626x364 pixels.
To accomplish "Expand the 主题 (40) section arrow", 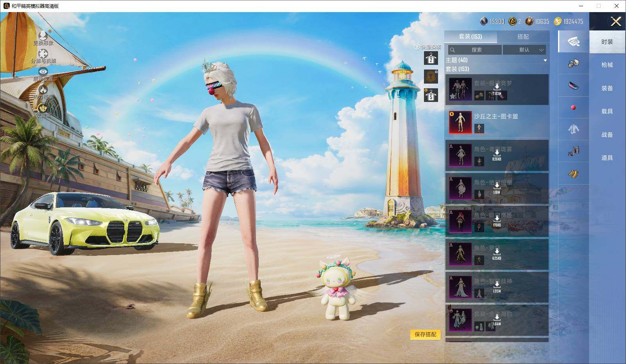I will click(x=545, y=61).
